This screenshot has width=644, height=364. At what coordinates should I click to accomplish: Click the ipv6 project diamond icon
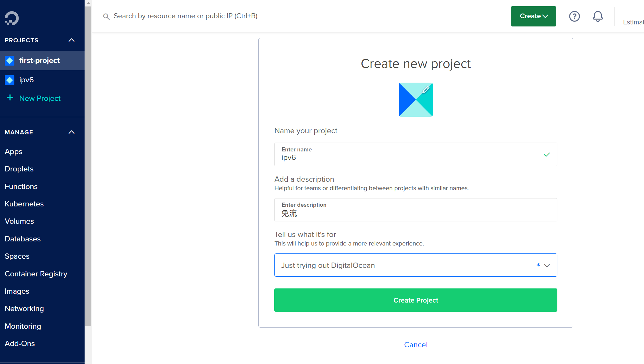[10, 80]
